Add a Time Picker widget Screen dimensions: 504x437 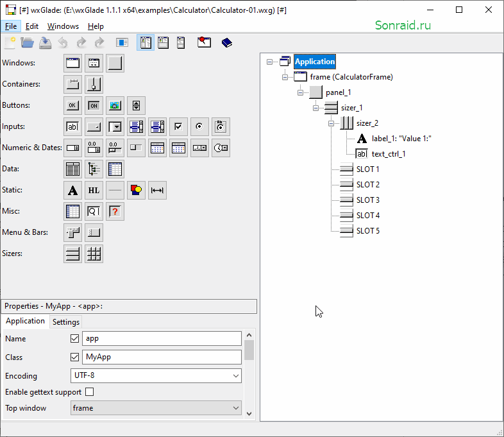point(221,148)
